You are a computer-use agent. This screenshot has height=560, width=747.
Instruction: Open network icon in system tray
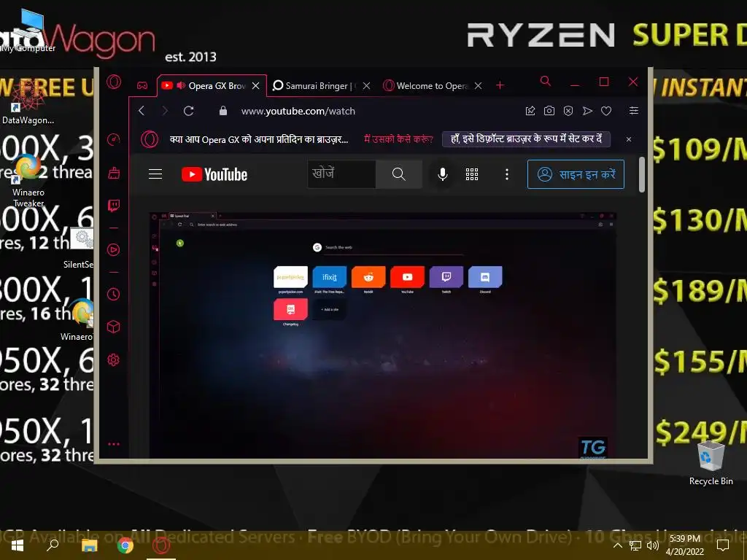click(x=635, y=545)
